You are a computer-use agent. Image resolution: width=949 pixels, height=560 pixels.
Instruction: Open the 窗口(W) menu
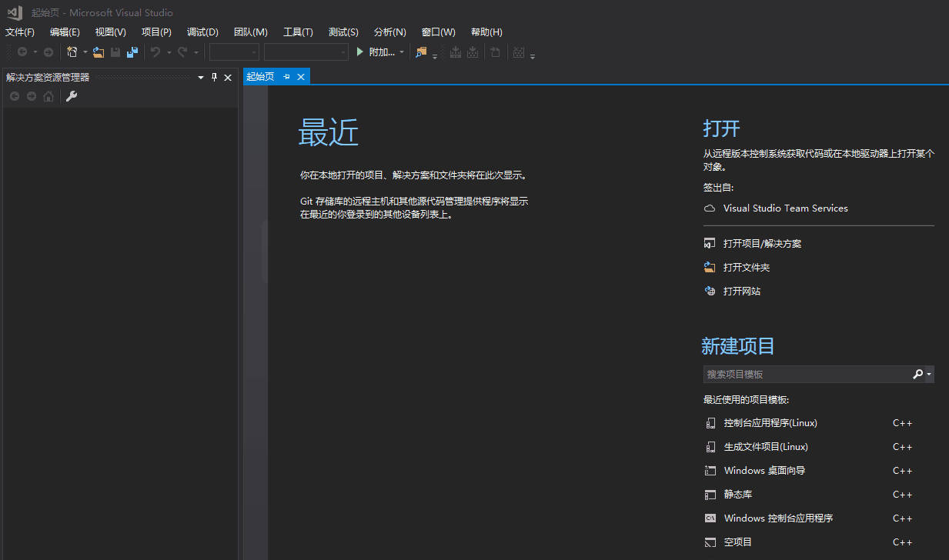pos(439,32)
